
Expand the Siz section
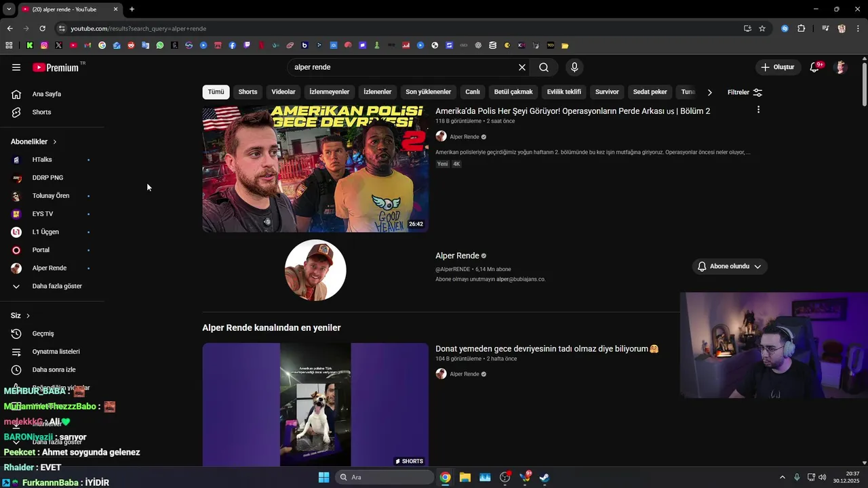click(x=20, y=316)
